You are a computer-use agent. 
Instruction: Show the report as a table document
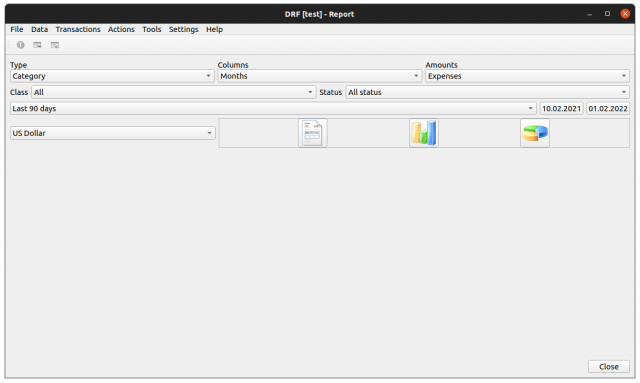click(313, 133)
